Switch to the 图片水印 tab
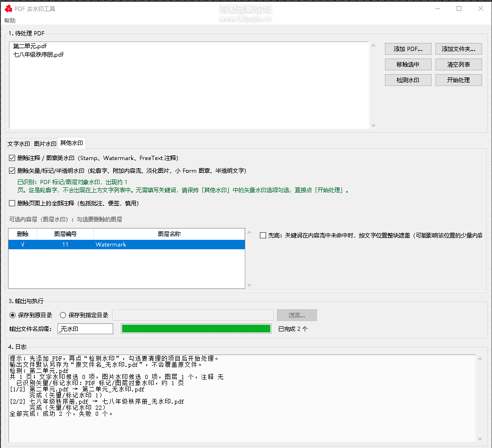This screenshot has width=492, height=448. click(45, 144)
